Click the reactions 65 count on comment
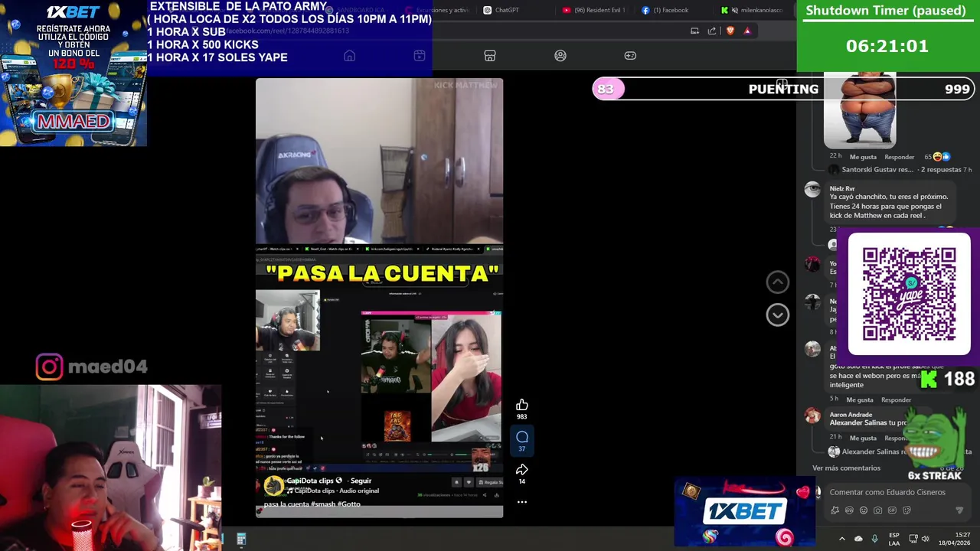Viewport: 980px width, 551px height. [x=936, y=157]
